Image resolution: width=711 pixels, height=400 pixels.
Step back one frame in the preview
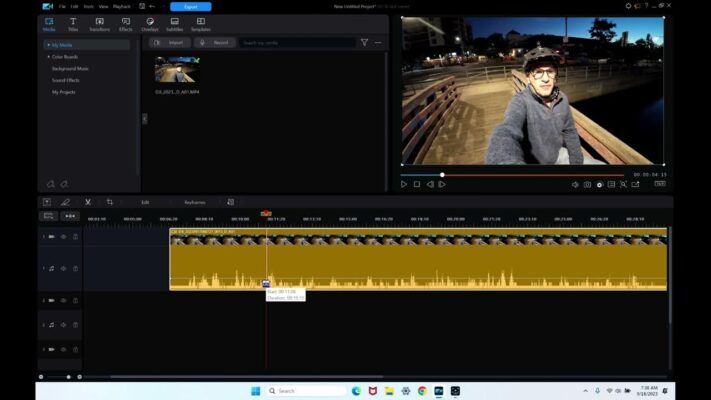point(430,184)
